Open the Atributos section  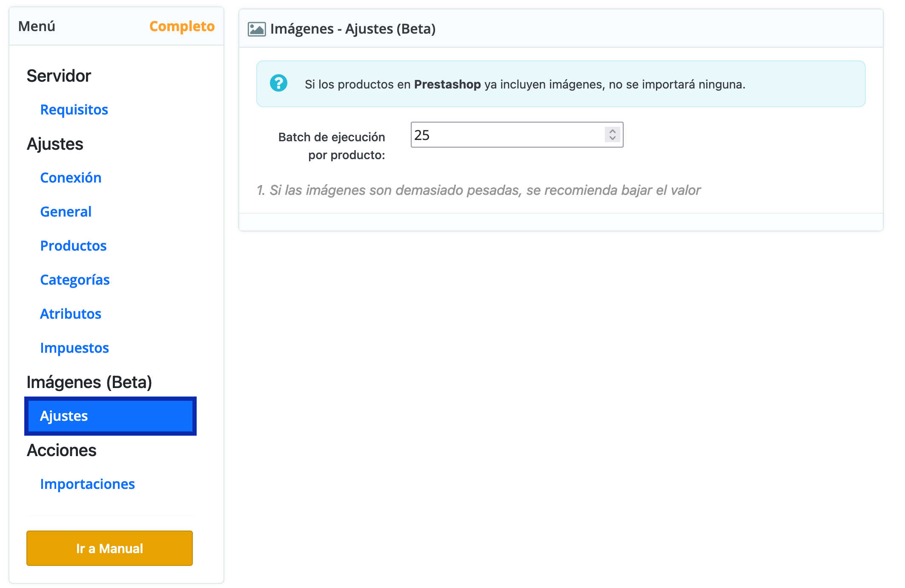click(71, 314)
